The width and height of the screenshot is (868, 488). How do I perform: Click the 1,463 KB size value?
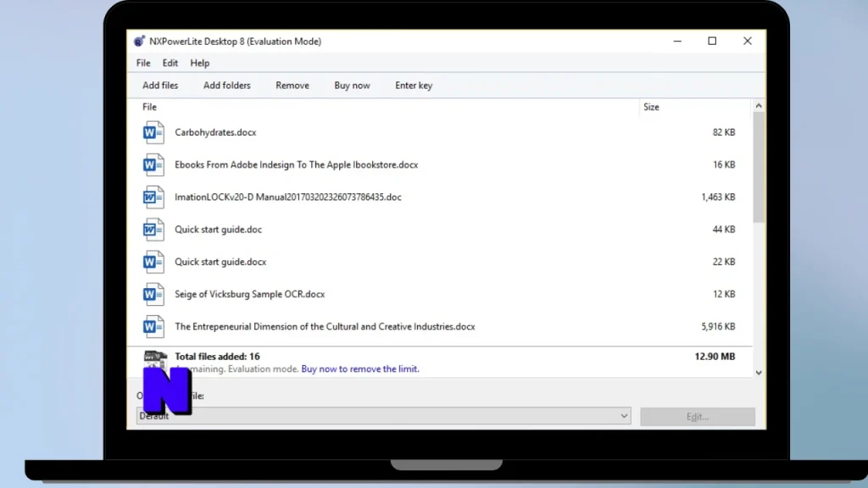[718, 197]
